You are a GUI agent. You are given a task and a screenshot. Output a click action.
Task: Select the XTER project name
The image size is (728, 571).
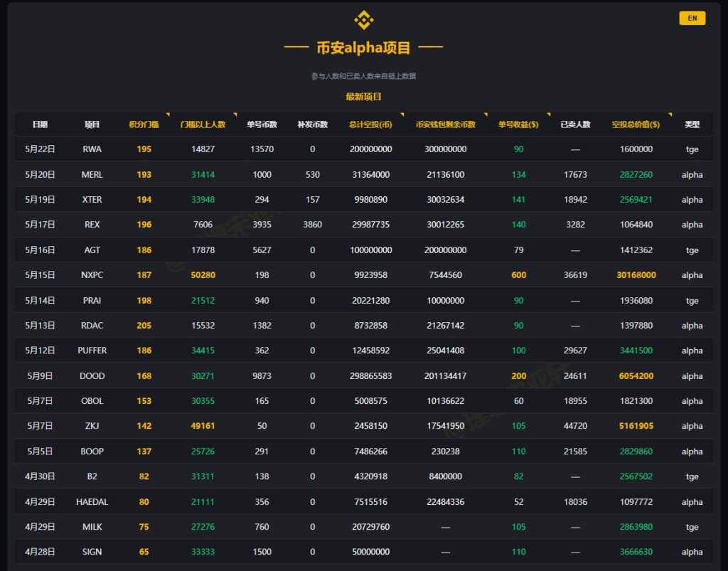point(92,200)
